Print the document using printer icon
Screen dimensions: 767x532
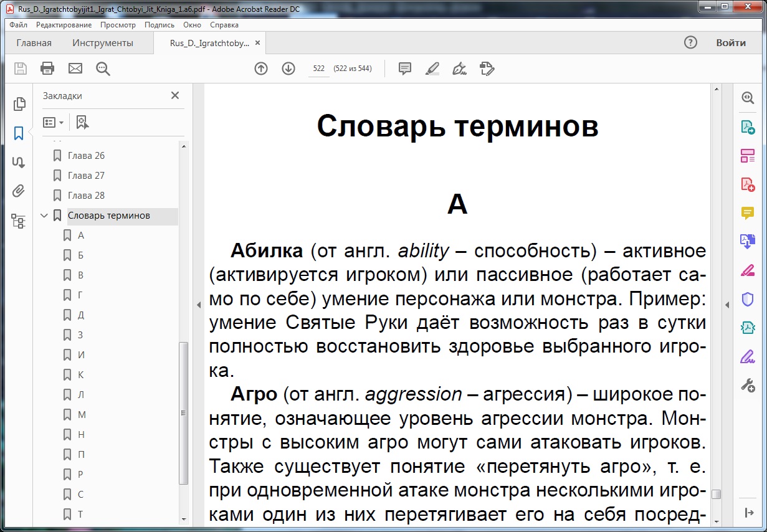coord(47,69)
